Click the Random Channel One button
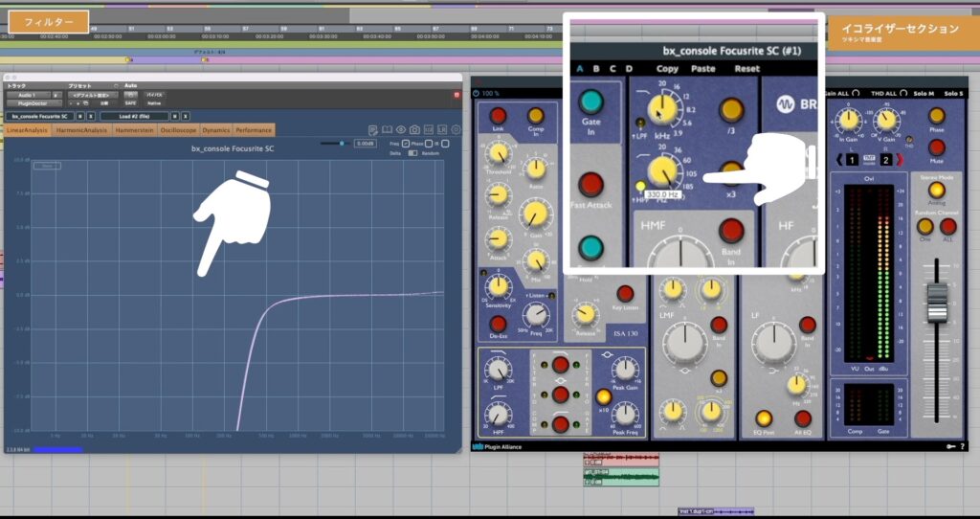The height and width of the screenshot is (519, 980). click(x=925, y=226)
